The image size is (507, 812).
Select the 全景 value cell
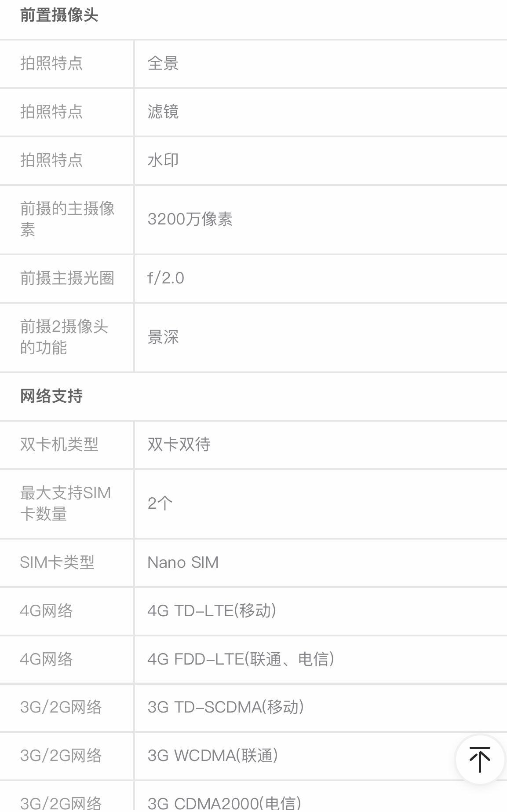[x=163, y=64]
